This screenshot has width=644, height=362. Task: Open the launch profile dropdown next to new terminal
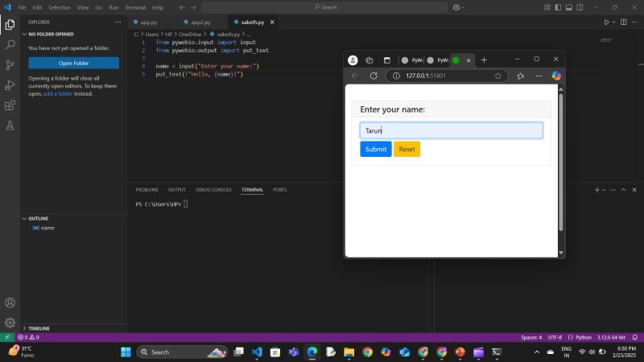tap(603, 190)
